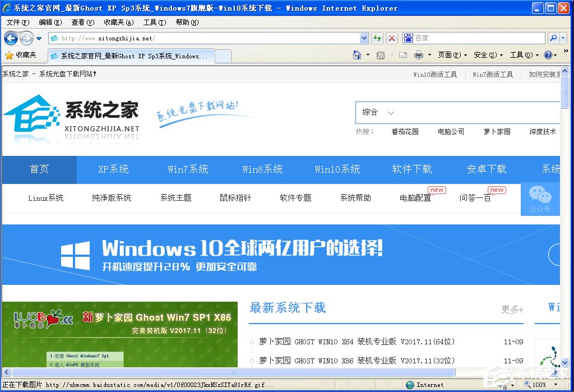Open the Home page icon

[x=357, y=55]
